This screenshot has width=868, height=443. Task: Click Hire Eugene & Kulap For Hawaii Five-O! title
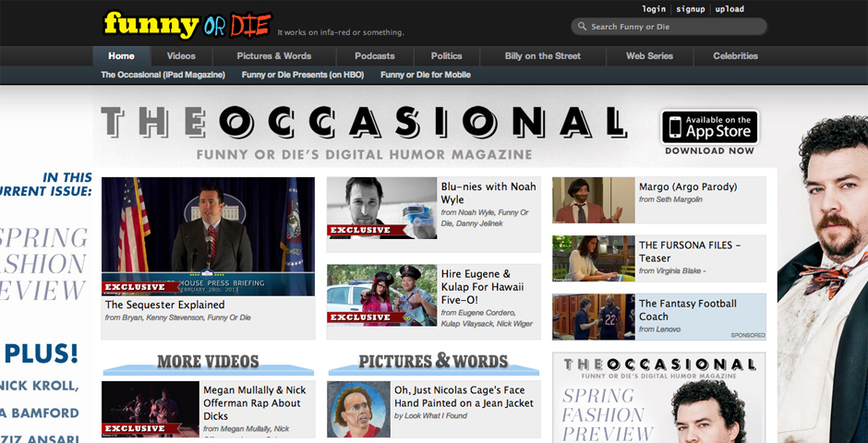482,287
